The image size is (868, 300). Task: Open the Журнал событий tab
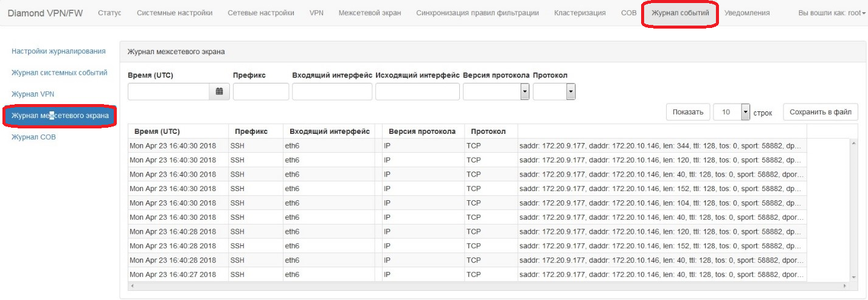(680, 13)
